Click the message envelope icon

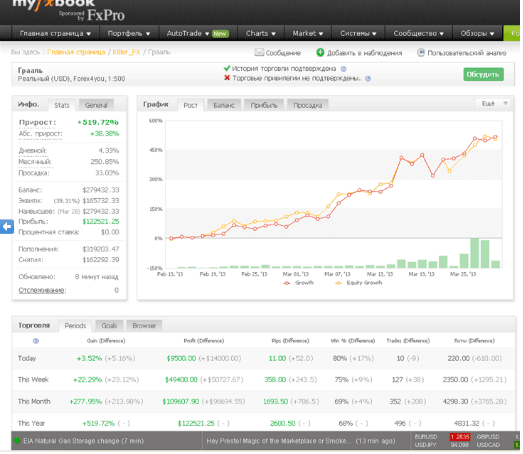(259, 52)
